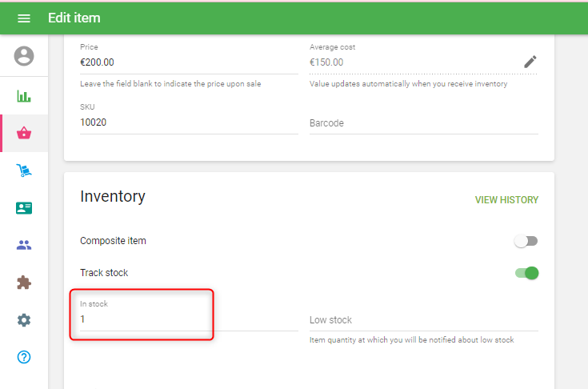Open the employees ID card icon

click(x=24, y=208)
